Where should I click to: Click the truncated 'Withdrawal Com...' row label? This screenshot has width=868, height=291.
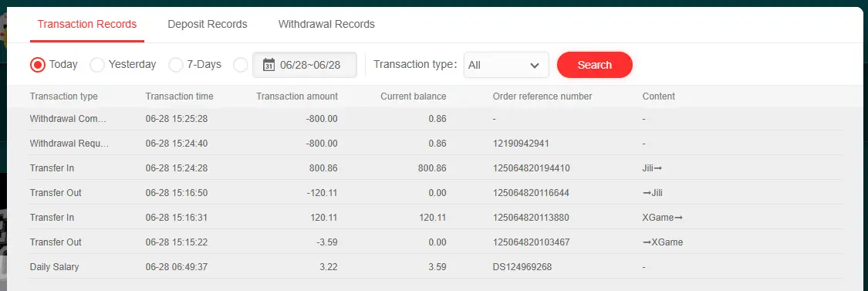[x=68, y=119]
